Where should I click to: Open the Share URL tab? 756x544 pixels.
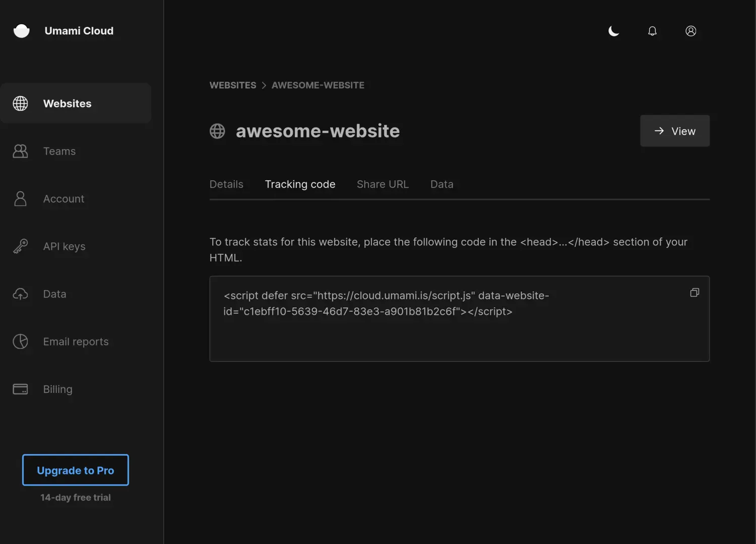(x=383, y=184)
